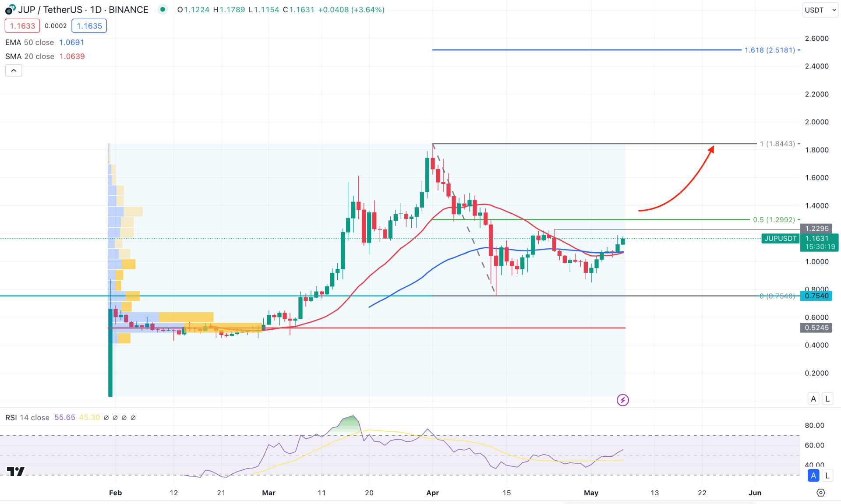This screenshot has width=841, height=504.
Task: Click the Apr date label on time axis
Action: [x=432, y=493]
